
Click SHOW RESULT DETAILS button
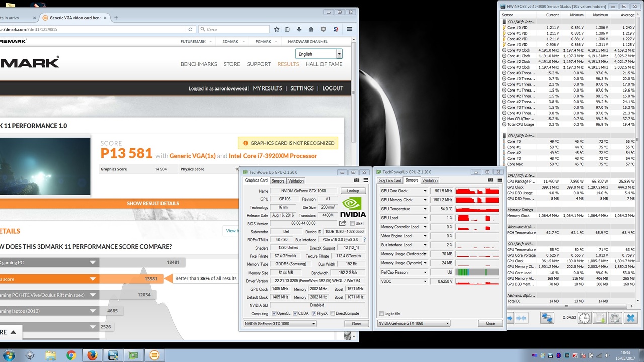click(x=153, y=203)
